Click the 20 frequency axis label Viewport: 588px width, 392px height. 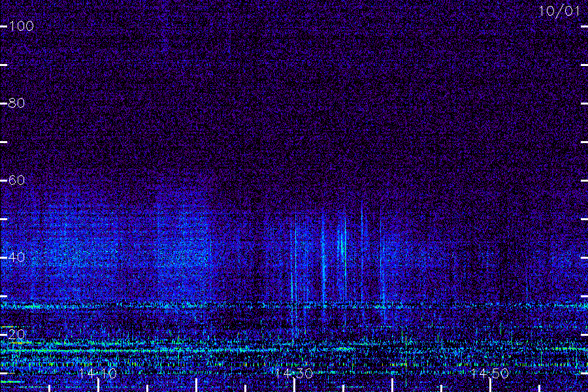(16, 335)
